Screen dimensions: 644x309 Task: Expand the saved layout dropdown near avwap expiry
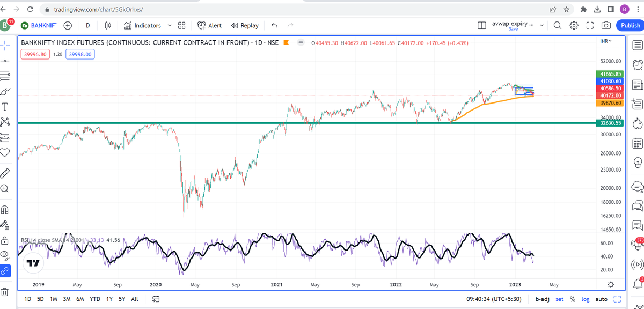pos(541,25)
